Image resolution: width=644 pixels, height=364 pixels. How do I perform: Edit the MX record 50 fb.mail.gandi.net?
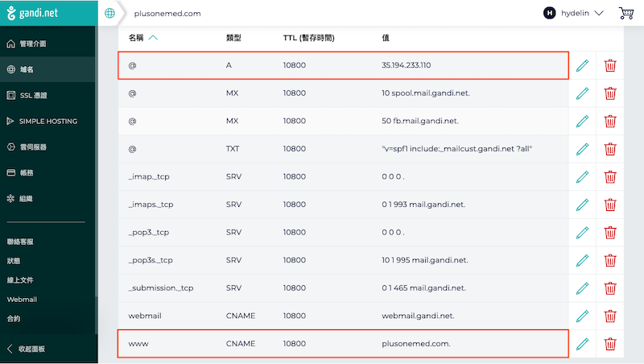point(582,121)
